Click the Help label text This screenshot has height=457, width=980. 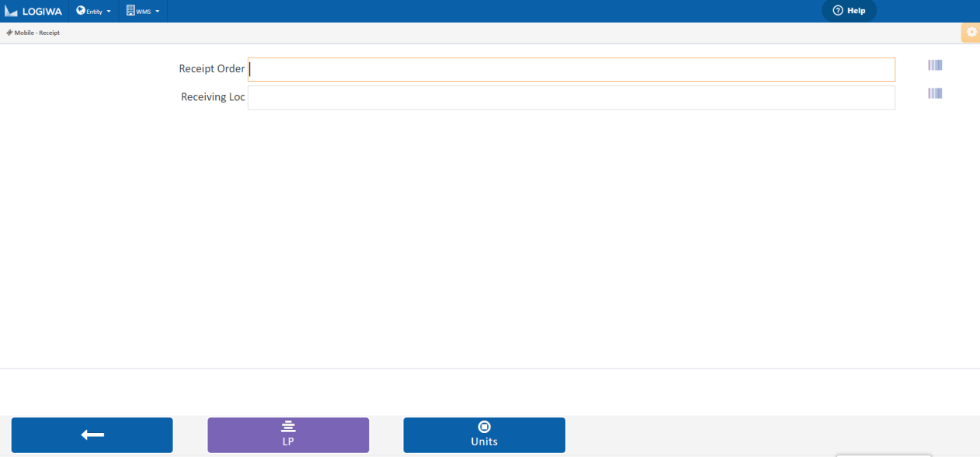[856, 11]
